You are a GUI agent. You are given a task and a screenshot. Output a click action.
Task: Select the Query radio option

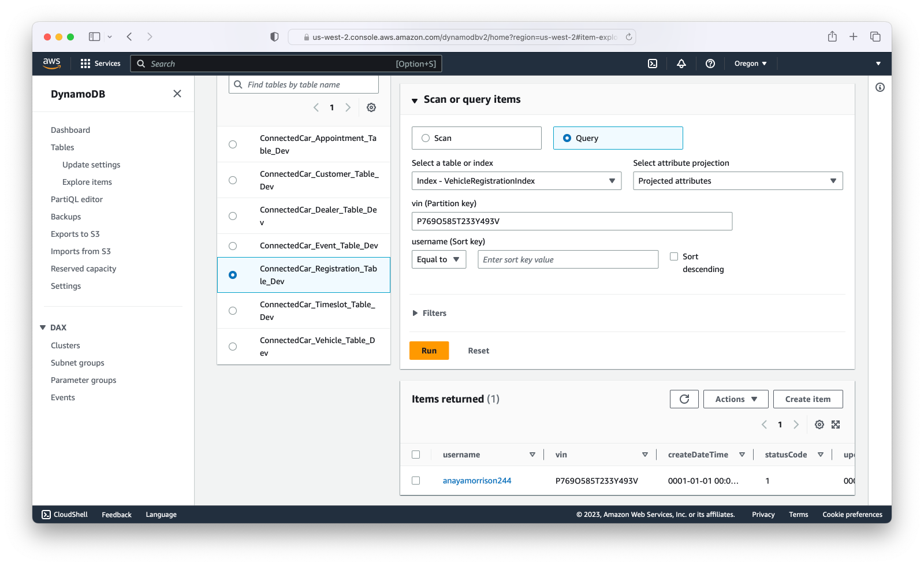tap(567, 138)
